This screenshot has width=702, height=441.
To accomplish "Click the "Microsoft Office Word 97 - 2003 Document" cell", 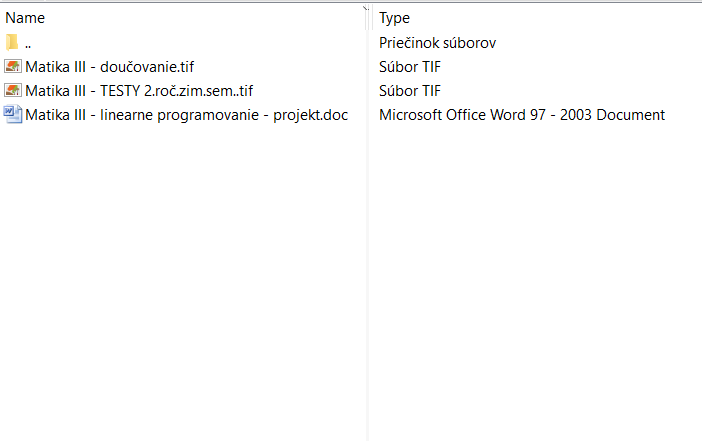I will point(521,115).
